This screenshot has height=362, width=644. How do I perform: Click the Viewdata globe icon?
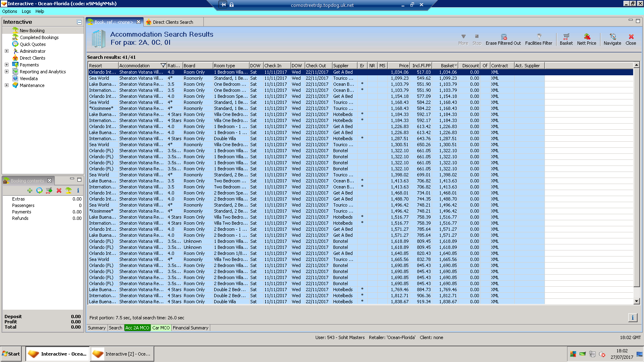click(15, 79)
